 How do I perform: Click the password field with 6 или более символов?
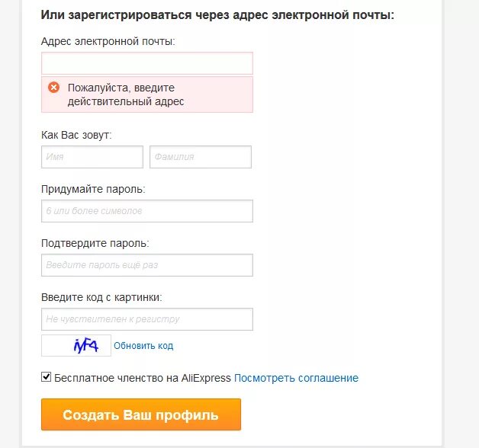click(147, 211)
